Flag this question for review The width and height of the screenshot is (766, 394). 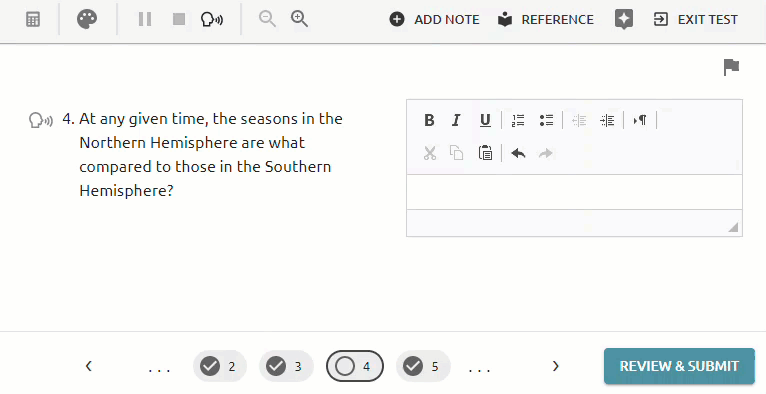point(731,67)
